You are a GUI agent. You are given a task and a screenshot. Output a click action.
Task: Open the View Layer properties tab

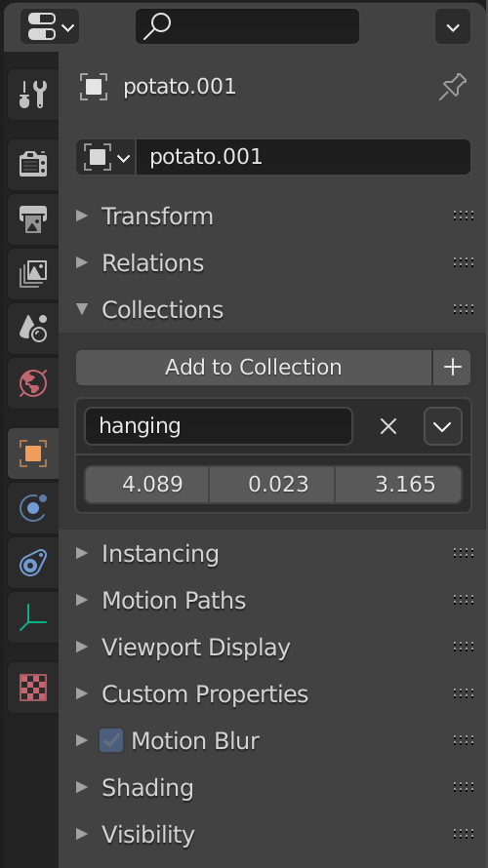pyautogui.click(x=33, y=273)
